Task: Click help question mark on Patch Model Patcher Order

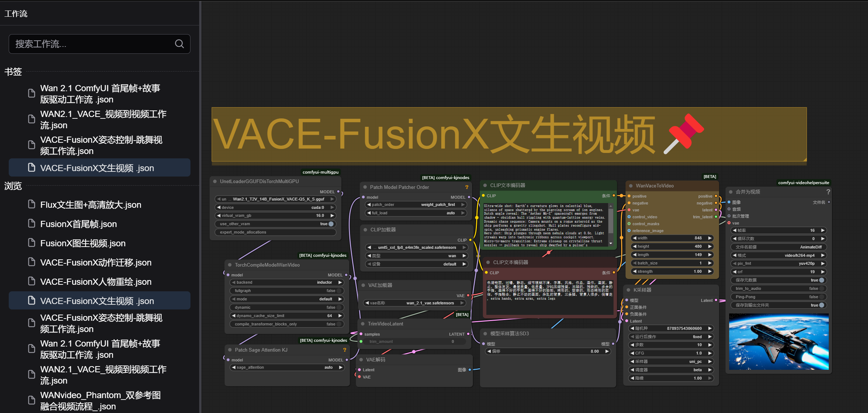Action: tap(467, 187)
